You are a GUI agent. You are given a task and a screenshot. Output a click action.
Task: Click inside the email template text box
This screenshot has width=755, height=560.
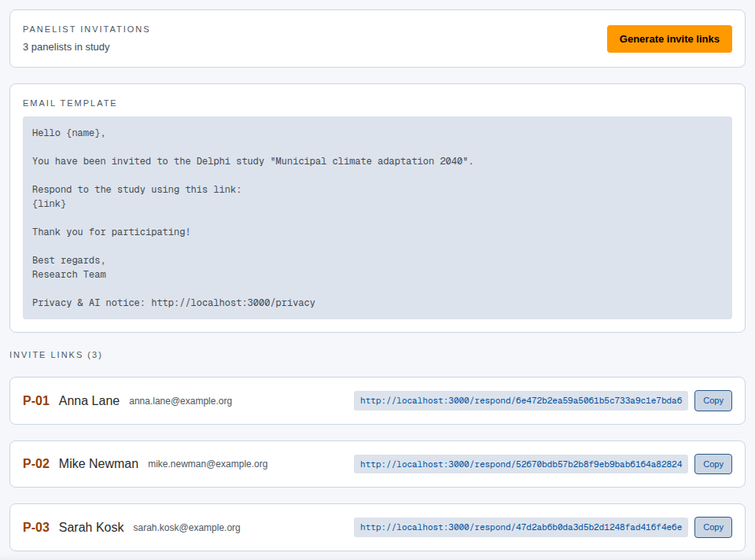[x=377, y=218]
